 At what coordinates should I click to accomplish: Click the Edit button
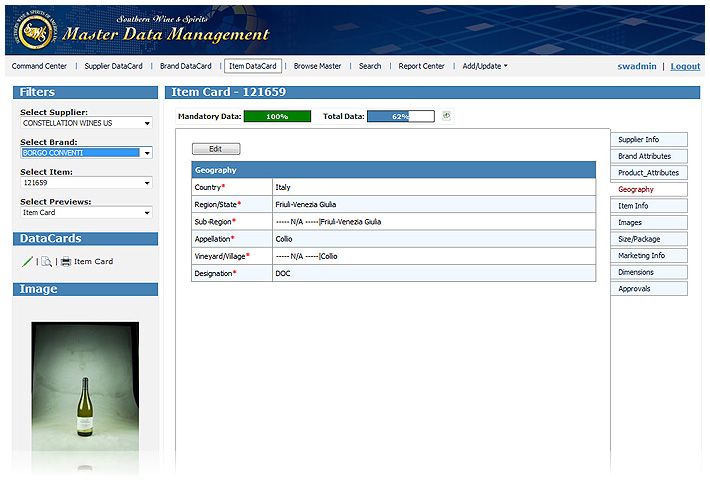coord(216,149)
